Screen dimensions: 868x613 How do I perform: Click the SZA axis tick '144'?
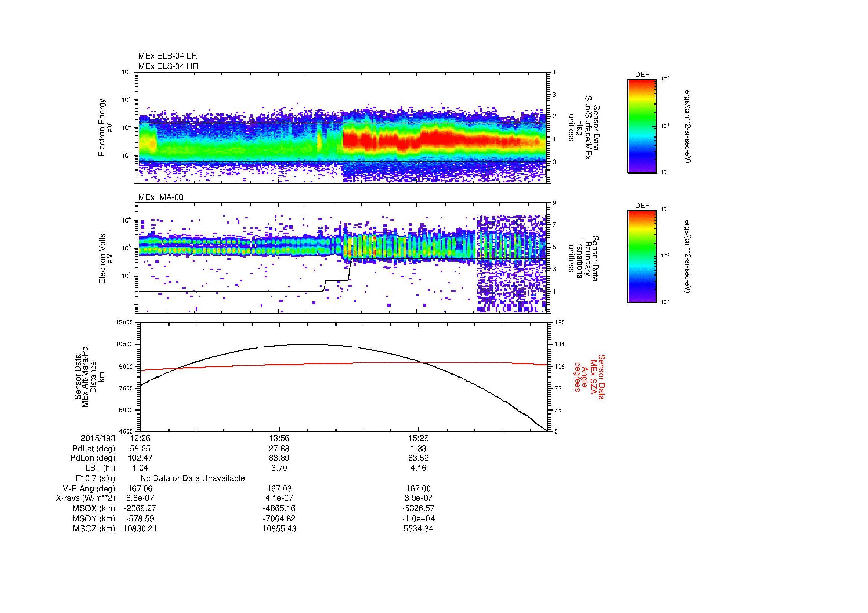point(560,345)
